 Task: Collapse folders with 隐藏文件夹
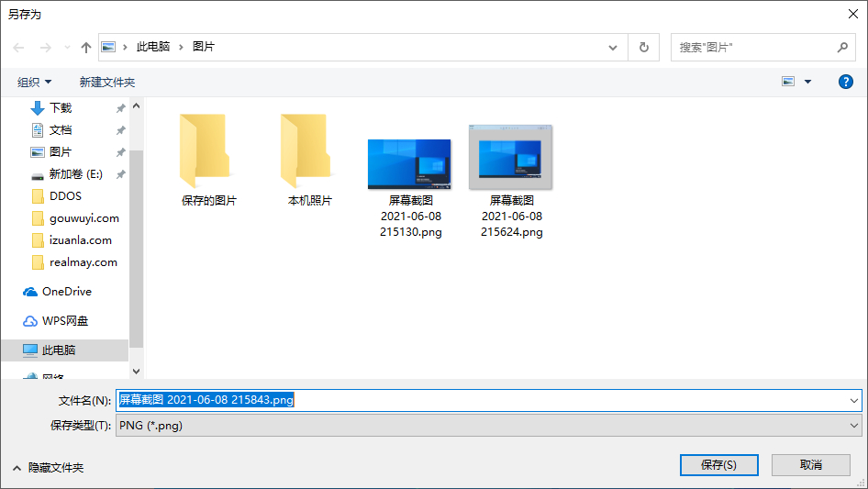click(x=48, y=468)
